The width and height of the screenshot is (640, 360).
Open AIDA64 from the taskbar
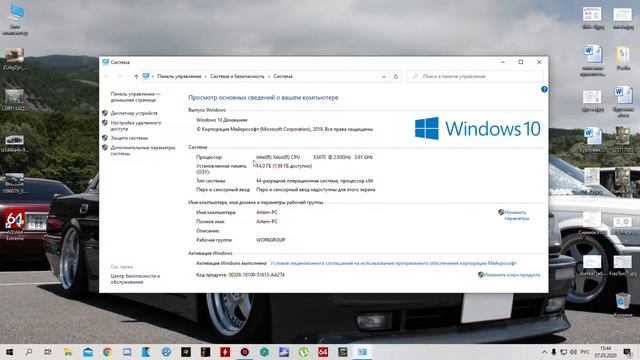pyautogui.click(x=323, y=352)
